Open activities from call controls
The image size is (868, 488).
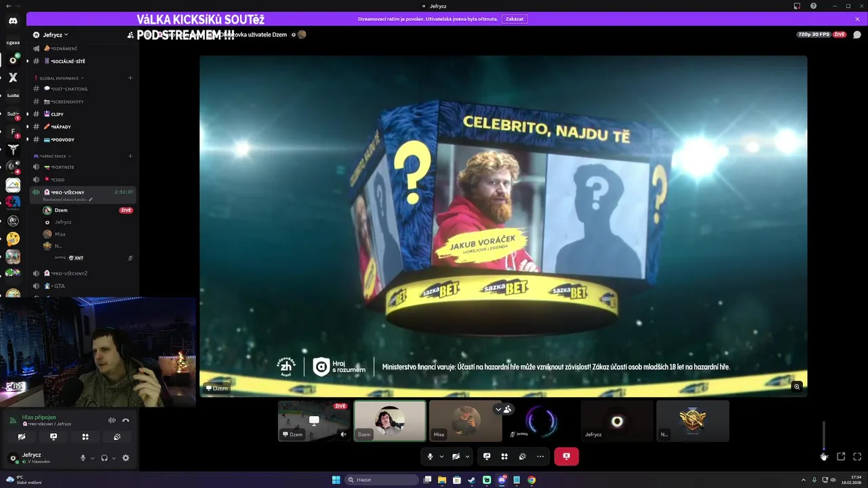click(x=505, y=457)
